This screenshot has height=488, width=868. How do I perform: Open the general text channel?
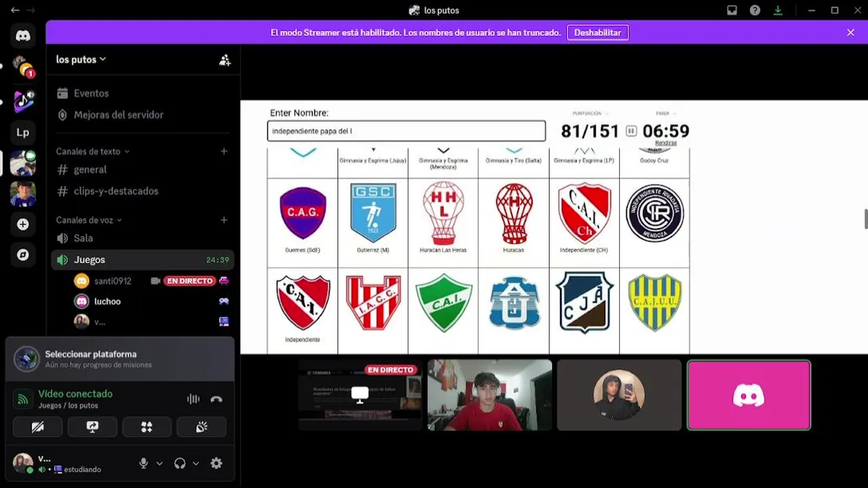pos(90,169)
